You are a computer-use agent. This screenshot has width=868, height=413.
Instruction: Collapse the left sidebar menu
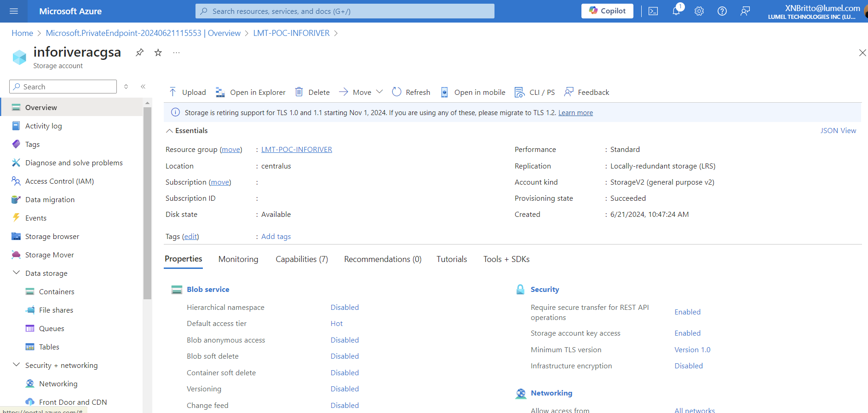(143, 87)
